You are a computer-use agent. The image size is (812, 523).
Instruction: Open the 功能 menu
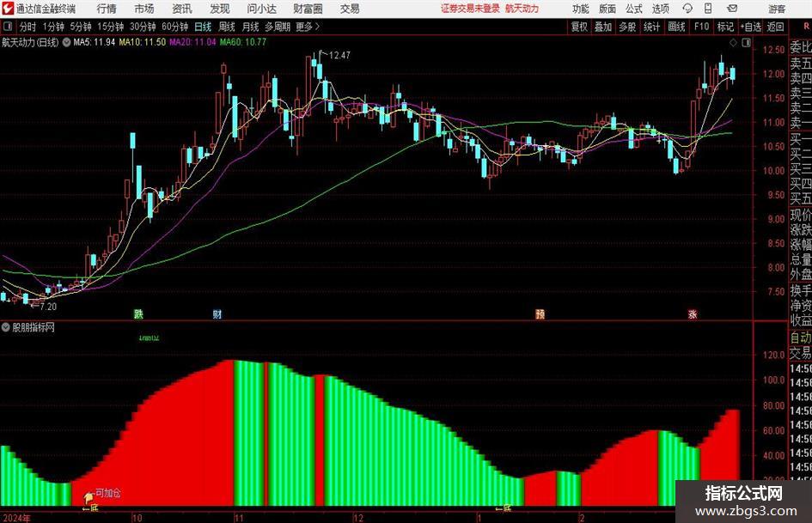(x=581, y=9)
